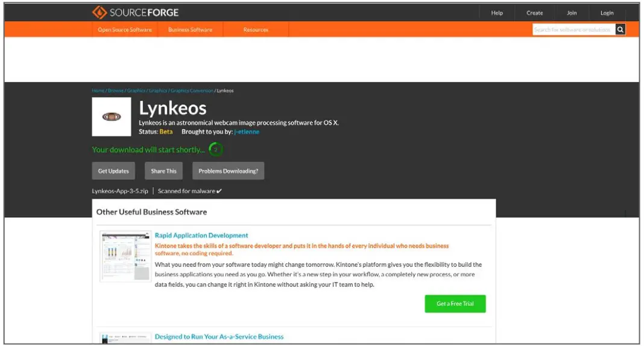
Task: Click the Share This button
Action: [x=163, y=171]
